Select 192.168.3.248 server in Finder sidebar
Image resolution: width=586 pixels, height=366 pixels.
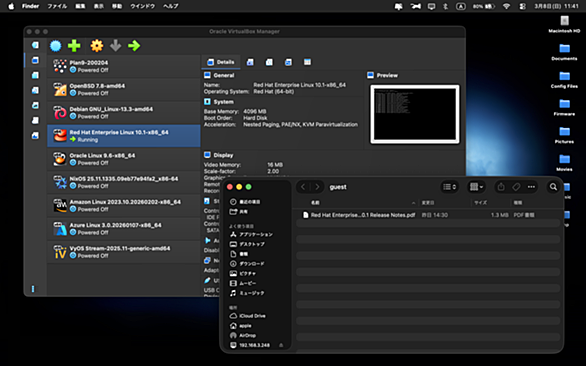tap(254, 345)
